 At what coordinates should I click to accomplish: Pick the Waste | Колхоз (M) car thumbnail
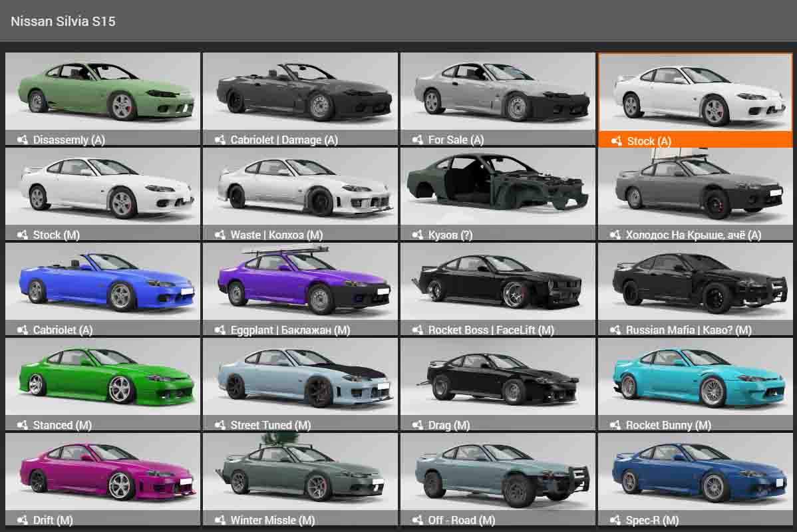[300, 187]
